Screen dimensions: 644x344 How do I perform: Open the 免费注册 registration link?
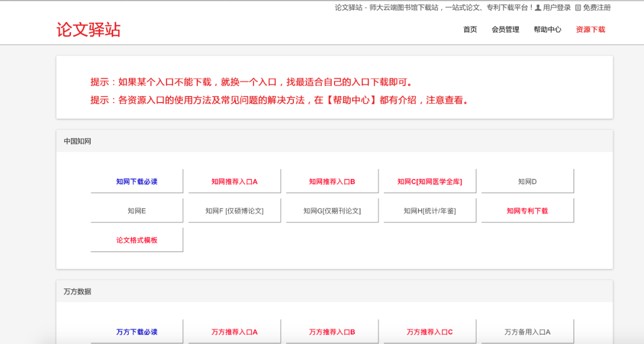(597, 7)
